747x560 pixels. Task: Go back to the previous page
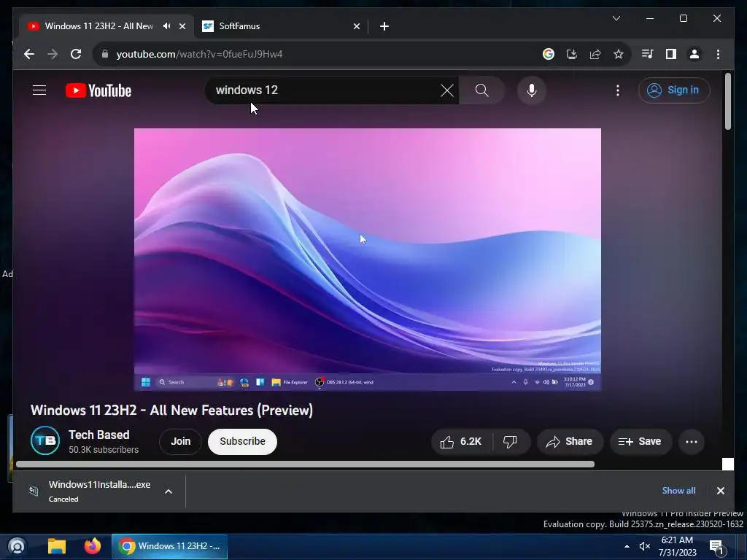[29, 54]
